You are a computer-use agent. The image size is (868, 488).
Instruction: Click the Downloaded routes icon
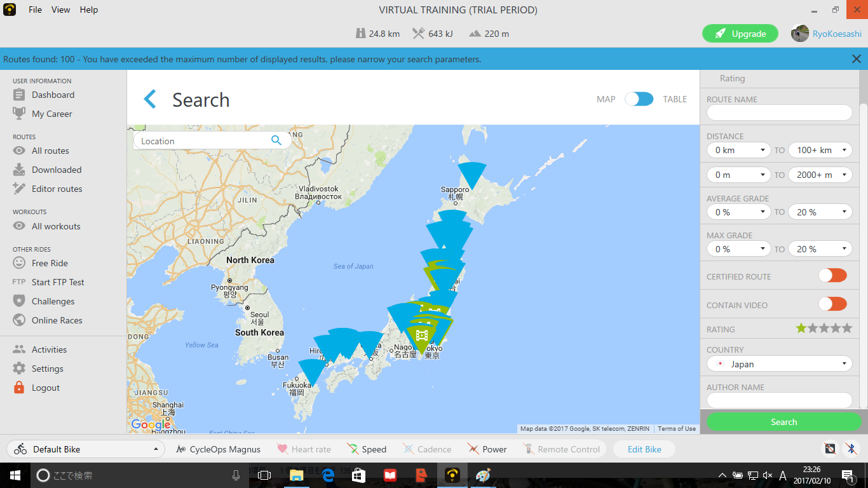(x=19, y=170)
